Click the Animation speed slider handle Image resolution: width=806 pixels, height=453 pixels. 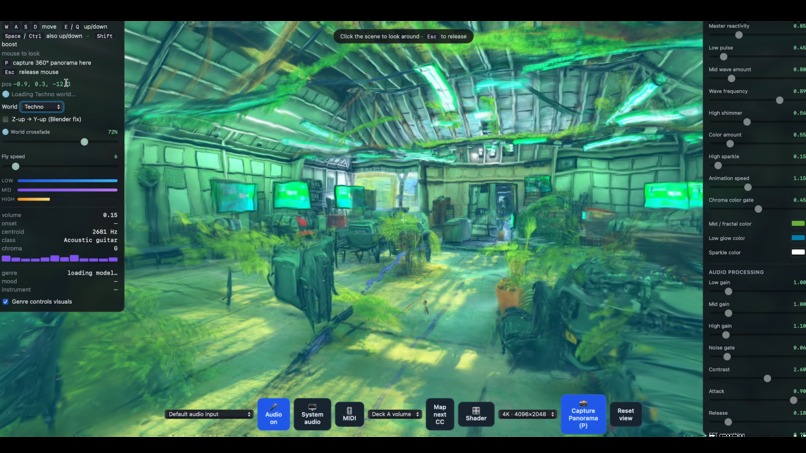pos(748,187)
